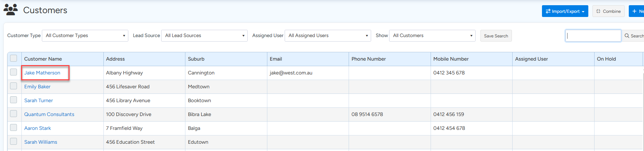Open the Sarah Turner customer link
This screenshot has height=151, width=644.
pyautogui.click(x=38, y=100)
